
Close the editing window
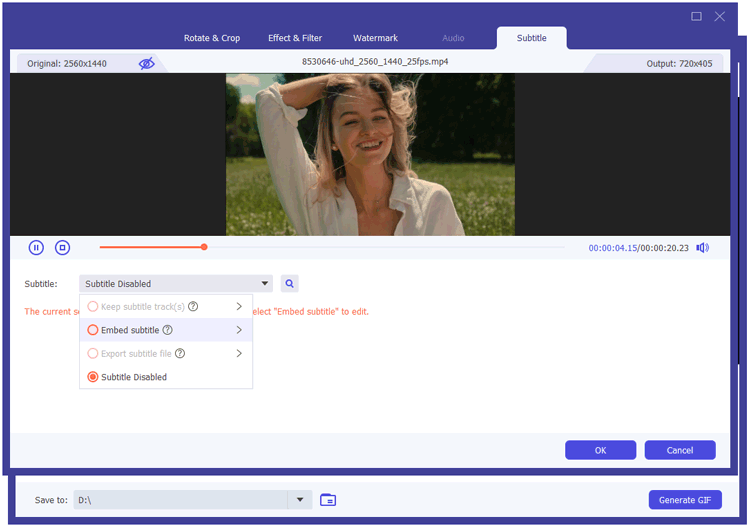[x=719, y=16]
